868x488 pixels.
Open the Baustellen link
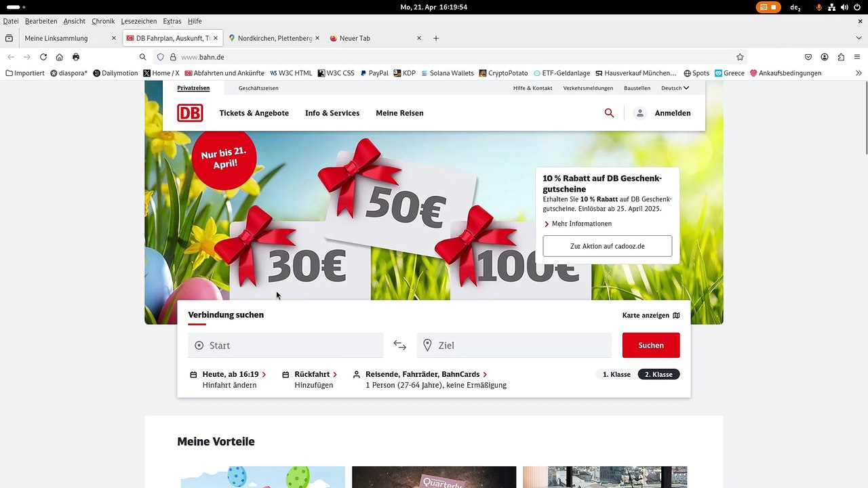(637, 88)
